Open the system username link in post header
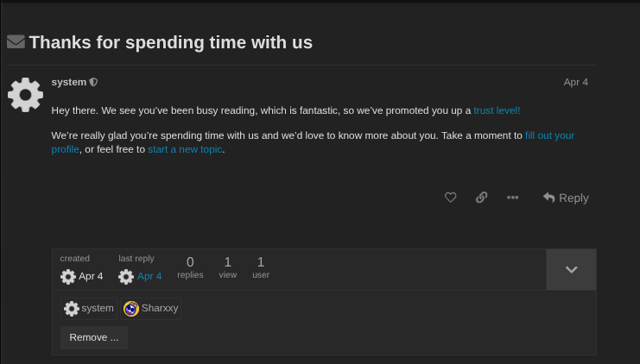The width and height of the screenshot is (640, 364). pyautogui.click(x=69, y=82)
